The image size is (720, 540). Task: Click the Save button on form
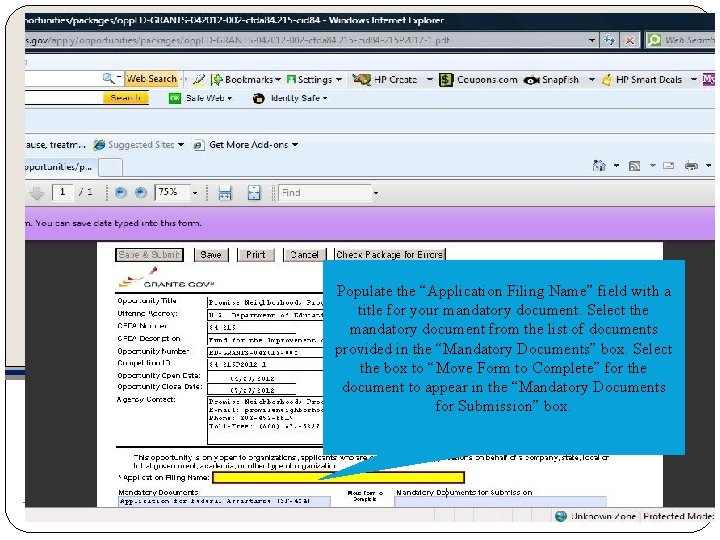(211, 255)
